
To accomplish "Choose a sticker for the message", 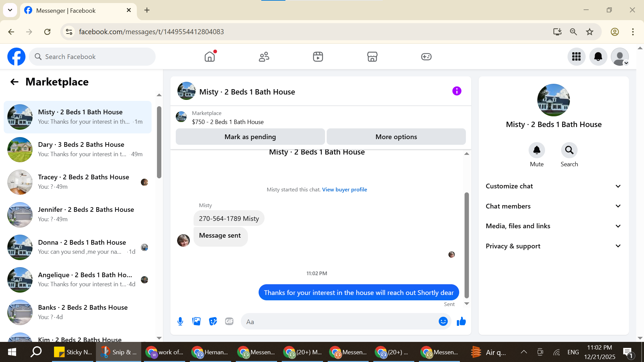I will [x=213, y=321].
